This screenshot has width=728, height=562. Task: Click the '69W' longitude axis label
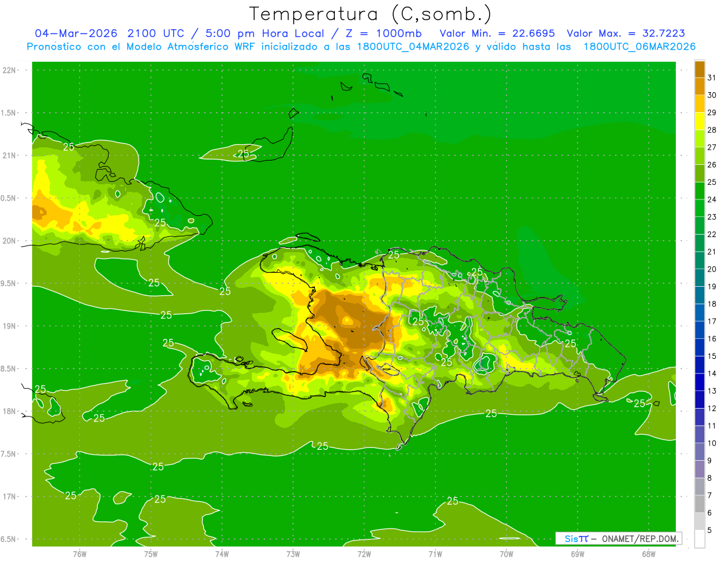point(578,554)
